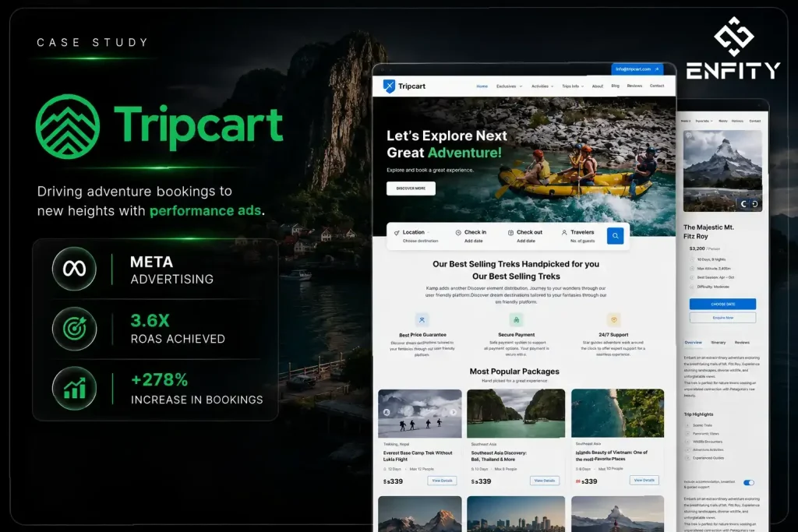Switch to the Itinerary tab
The width and height of the screenshot is (798, 532).
coord(718,342)
